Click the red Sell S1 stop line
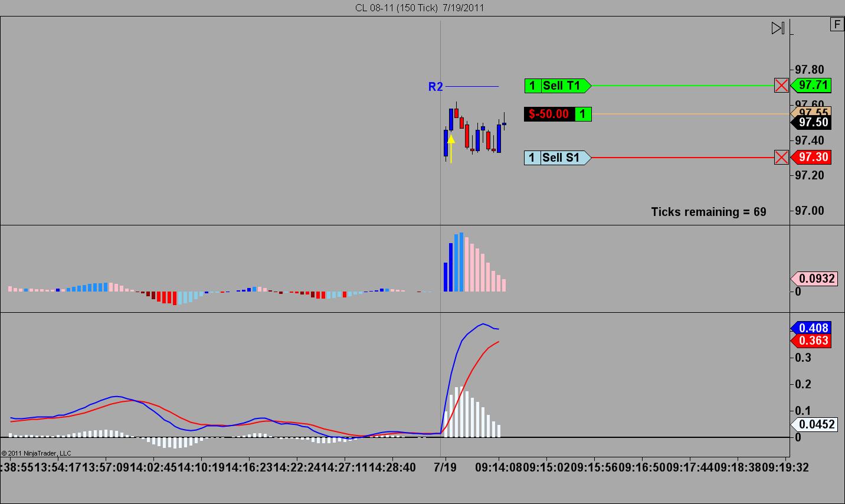This screenshot has height=504, width=845. coord(682,158)
